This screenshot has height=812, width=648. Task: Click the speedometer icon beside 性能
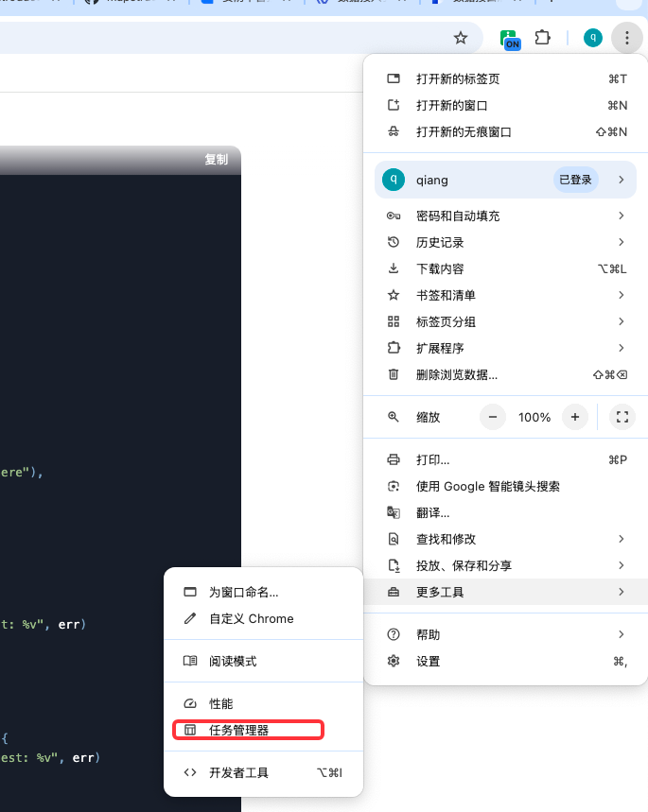190,704
